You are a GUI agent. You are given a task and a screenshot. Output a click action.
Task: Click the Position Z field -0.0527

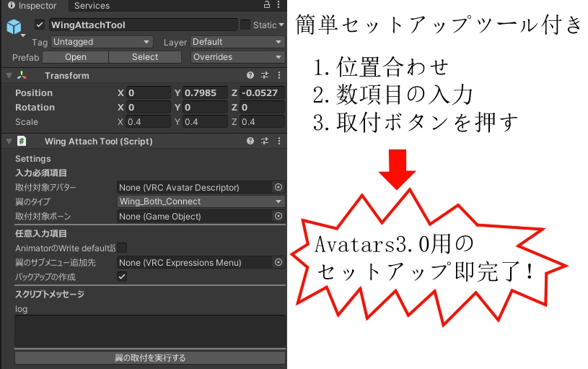pyautogui.click(x=262, y=92)
